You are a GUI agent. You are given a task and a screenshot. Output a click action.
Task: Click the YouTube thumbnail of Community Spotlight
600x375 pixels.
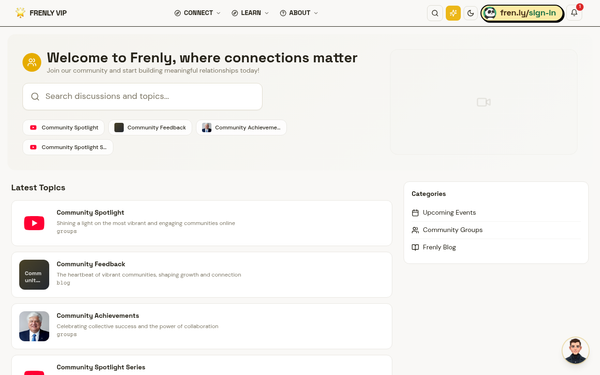coord(34,223)
